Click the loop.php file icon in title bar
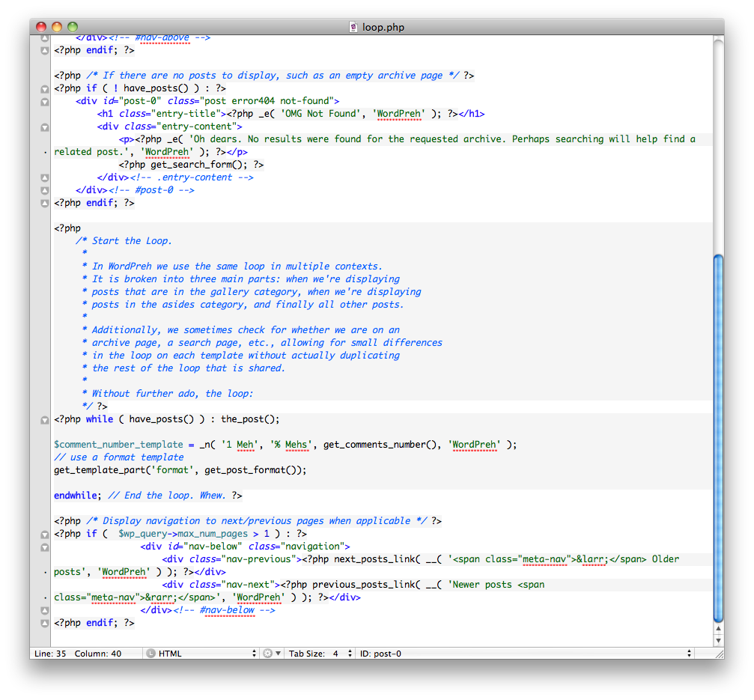This screenshot has height=700, width=754. coord(354,28)
